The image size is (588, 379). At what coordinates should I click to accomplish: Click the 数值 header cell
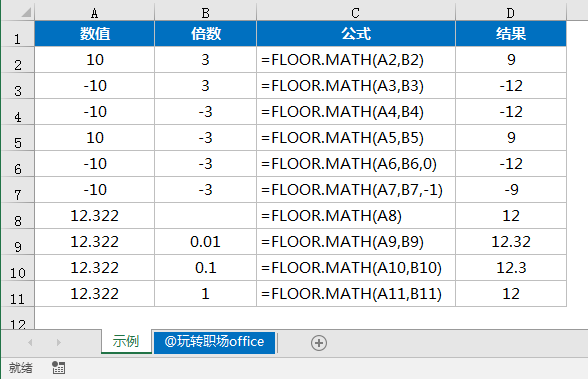coord(94,34)
